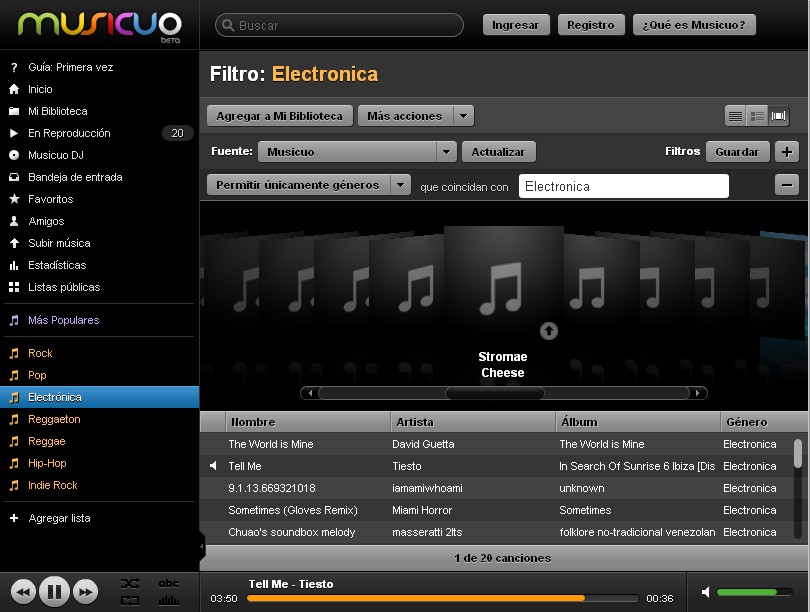This screenshot has height=612, width=810.
Task: Switch to cover flow view
Action: pos(778,116)
